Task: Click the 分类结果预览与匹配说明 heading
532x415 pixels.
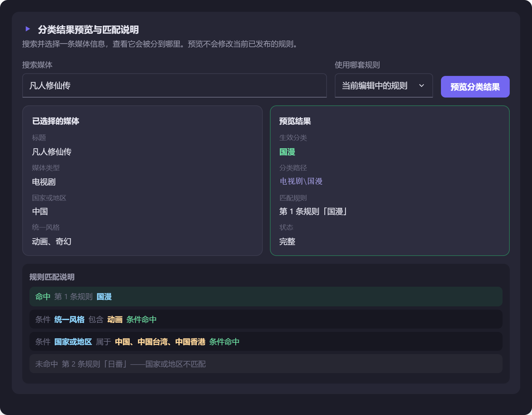Action: [88, 29]
